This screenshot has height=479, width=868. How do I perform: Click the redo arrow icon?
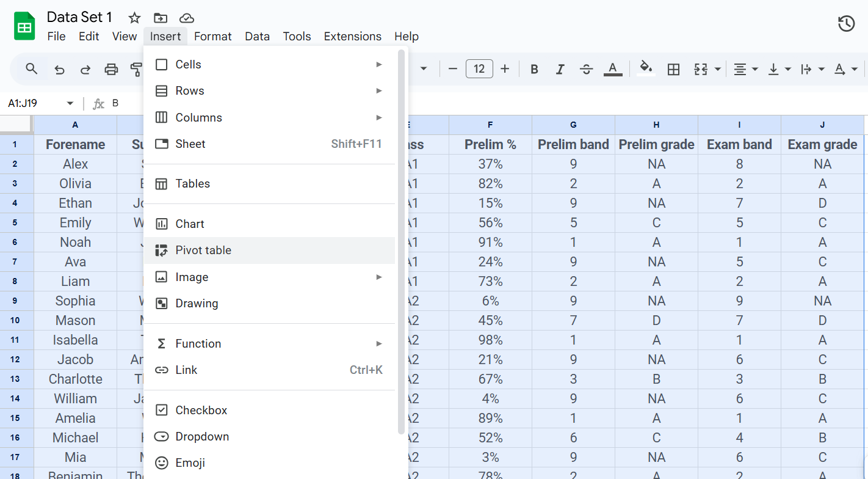[85, 69]
